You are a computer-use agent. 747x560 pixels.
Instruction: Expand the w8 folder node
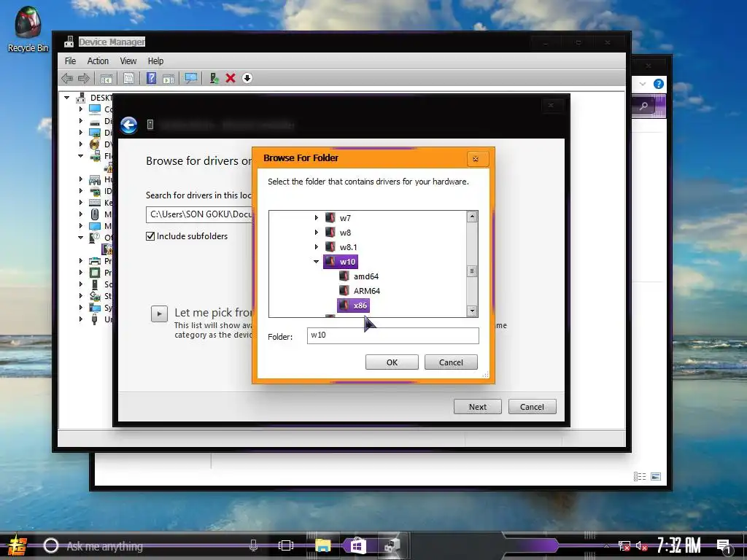[x=317, y=233]
